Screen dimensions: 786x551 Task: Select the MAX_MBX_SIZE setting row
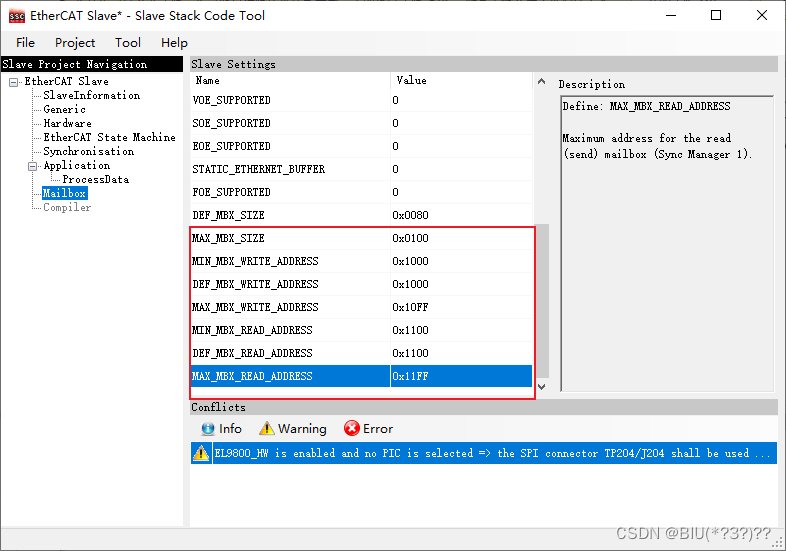tap(361, 239)
